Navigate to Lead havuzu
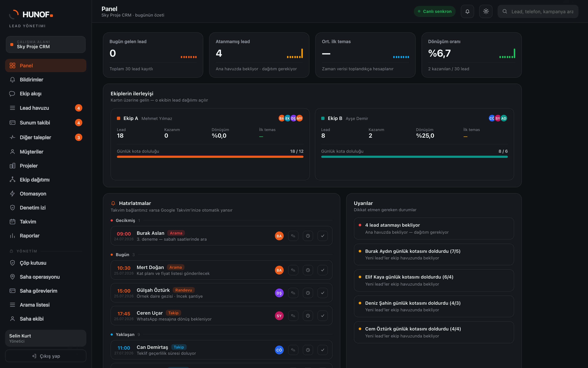 point(46,108)
